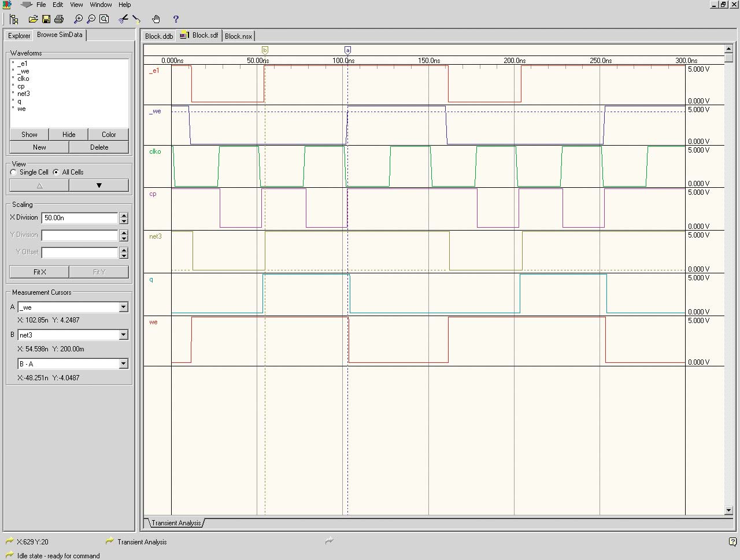Viewport: 740px width, 560px height.
Task: Decrease X Division with down arrow
Action: point(124,221)
